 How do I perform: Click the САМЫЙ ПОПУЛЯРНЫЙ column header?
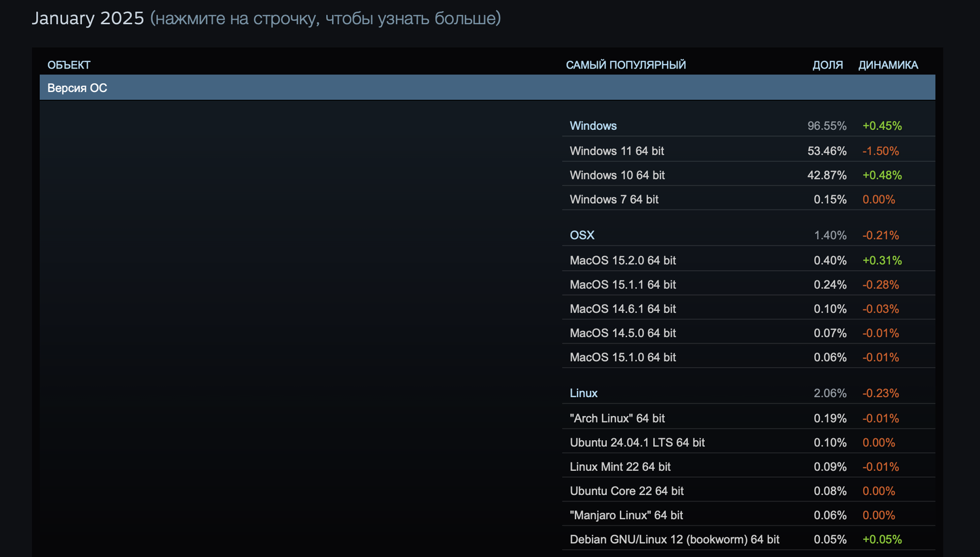coord(626,65)
